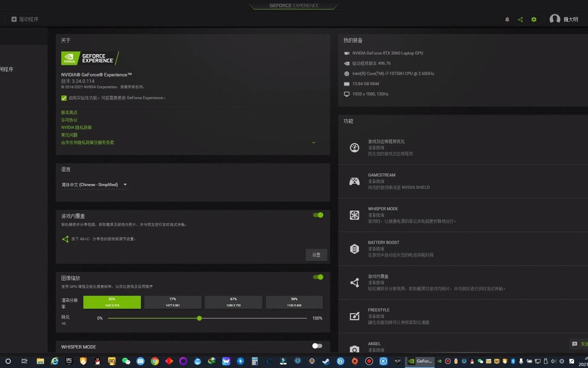This screenshot has width=588, height=368.
Task: Select 77% render resolution 1477 x 831
Action: coord(173,302)
